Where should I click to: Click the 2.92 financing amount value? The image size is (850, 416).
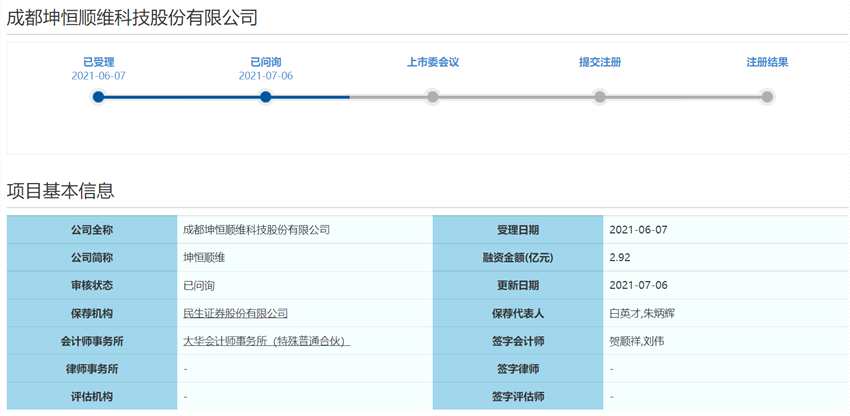pos(620,258)
